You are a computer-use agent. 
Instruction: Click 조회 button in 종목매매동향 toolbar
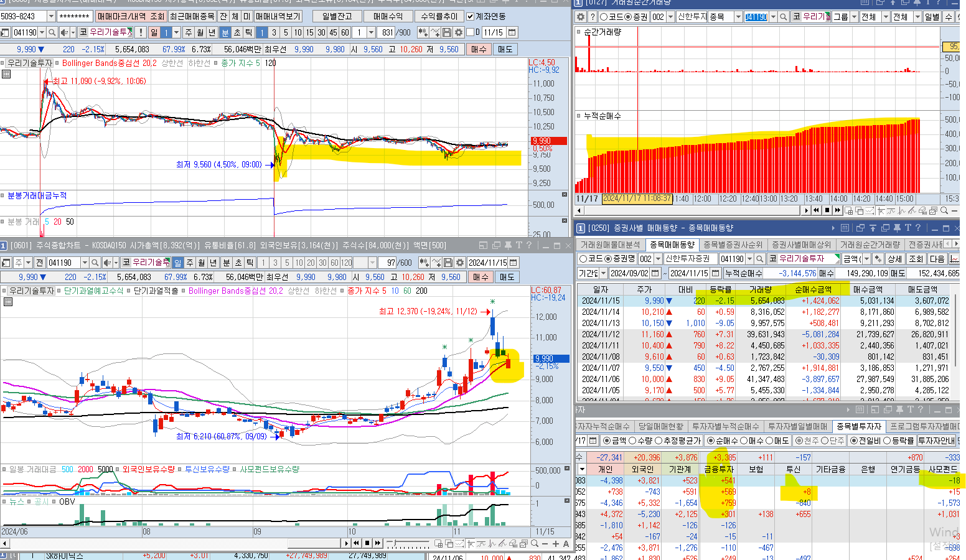[x=916, y=259]
